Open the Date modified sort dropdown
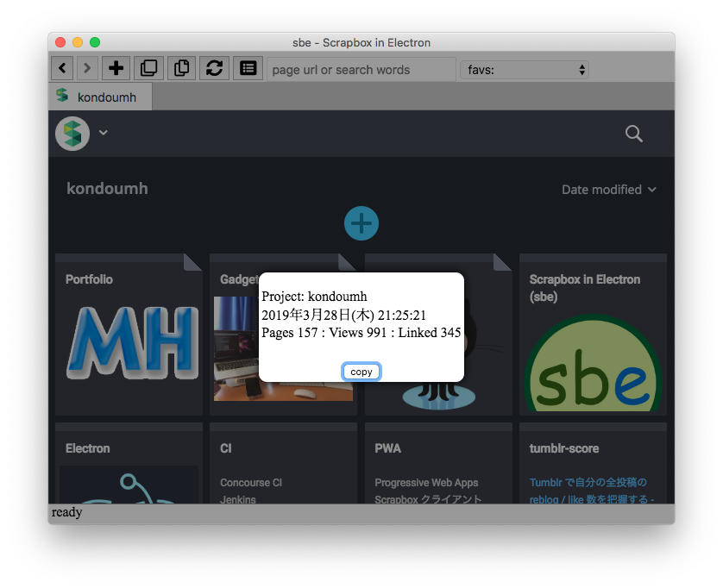Screen dimensions: 723x588 point(608,190)
